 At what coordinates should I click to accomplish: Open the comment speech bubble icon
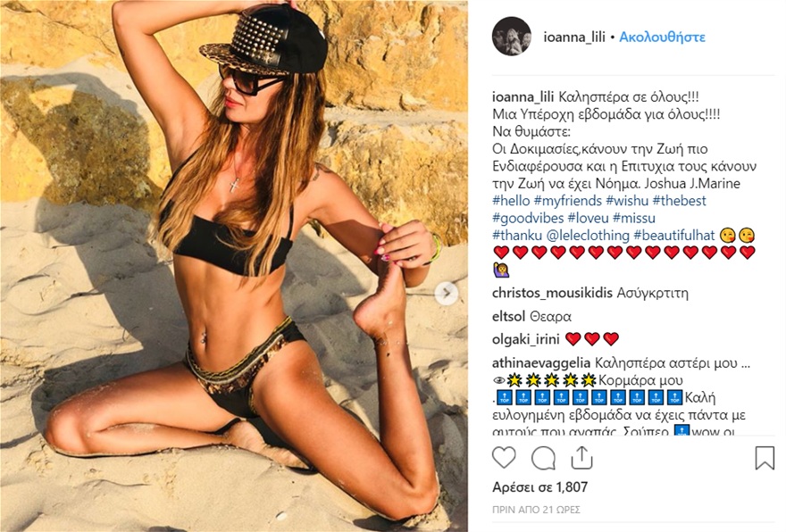point(543,457)
